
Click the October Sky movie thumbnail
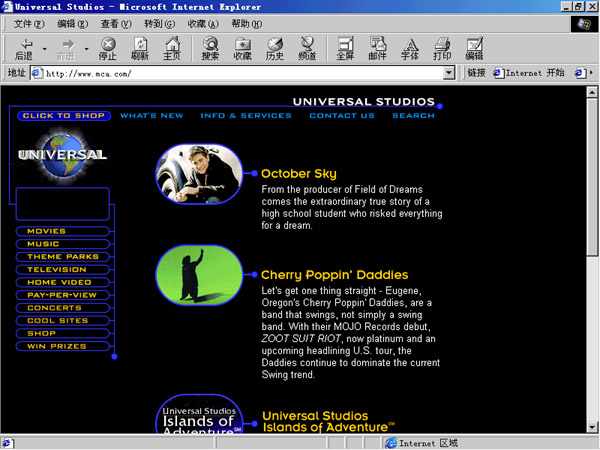pyautogui.click(x=199, y=174)
